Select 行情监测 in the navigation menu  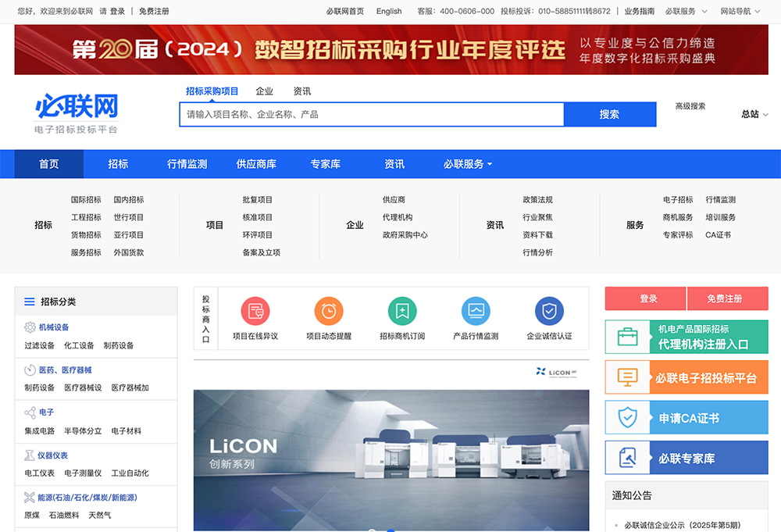click(x=187, y=164)
